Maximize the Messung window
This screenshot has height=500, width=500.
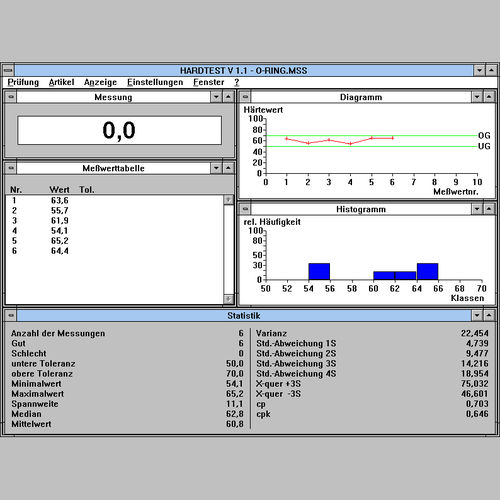[228, 97]
